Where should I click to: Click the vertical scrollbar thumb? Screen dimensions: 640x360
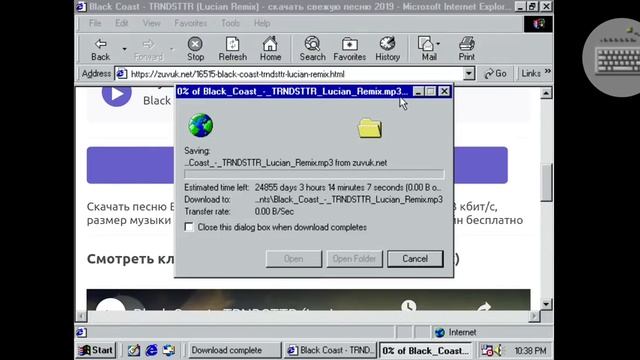pyautogui.click(x=546, y=182)
